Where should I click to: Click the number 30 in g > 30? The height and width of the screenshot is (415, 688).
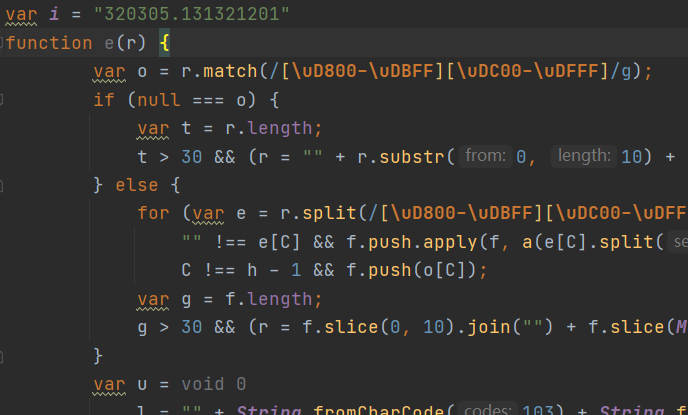tap(192, 327)
